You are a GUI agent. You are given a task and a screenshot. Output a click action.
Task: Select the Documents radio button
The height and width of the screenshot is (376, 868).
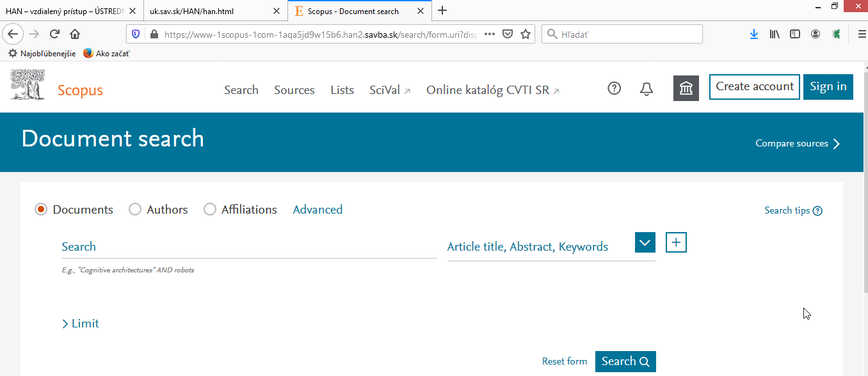tap(40, 209)
